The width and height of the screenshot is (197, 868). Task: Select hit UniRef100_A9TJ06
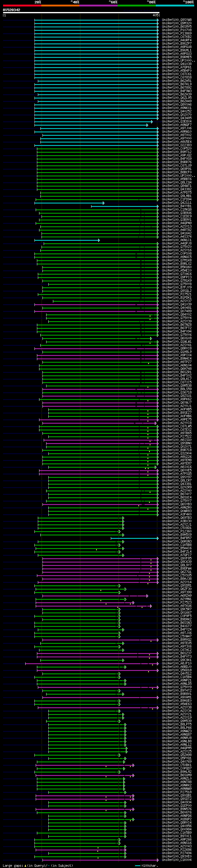click(177, 128)
